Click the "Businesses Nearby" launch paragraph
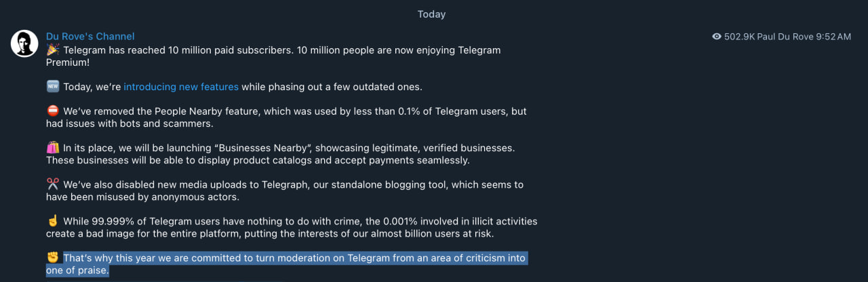The width and height of the screenshot is (868, 282). [x=288, y=148]
